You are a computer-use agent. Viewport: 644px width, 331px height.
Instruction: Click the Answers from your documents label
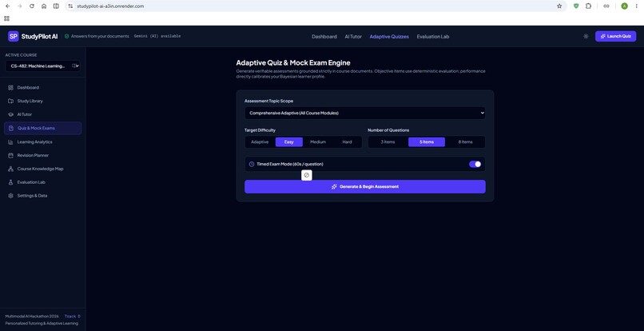(100, 36)
